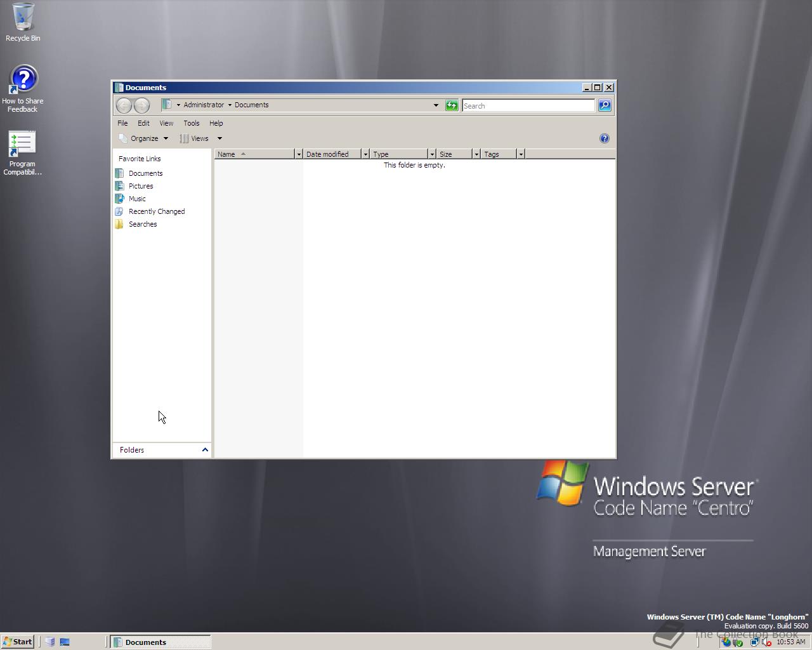The image size is (812, 650).
Task: Click the Documents taskbar button
Action: pyautogui.click(x=160, y=642)
